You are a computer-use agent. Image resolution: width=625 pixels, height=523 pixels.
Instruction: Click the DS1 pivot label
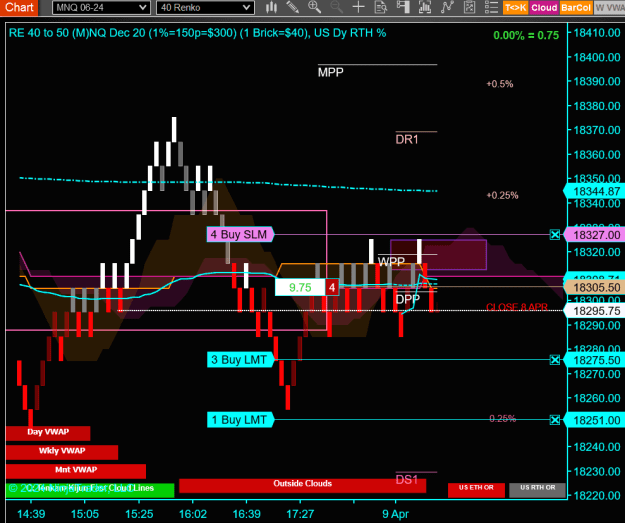click(407, 480)
